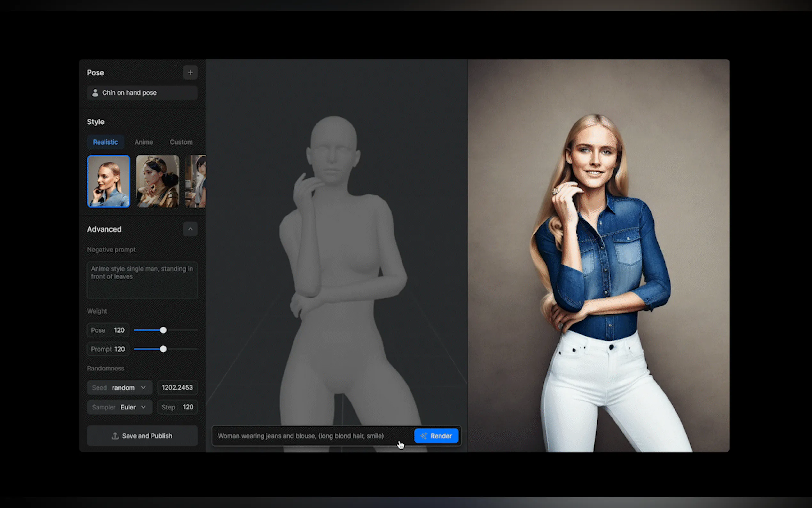The width and height of the screenshot is (812, 508).
Task: Click the Prompt weight slider handle
Action: tap(163, 349)
